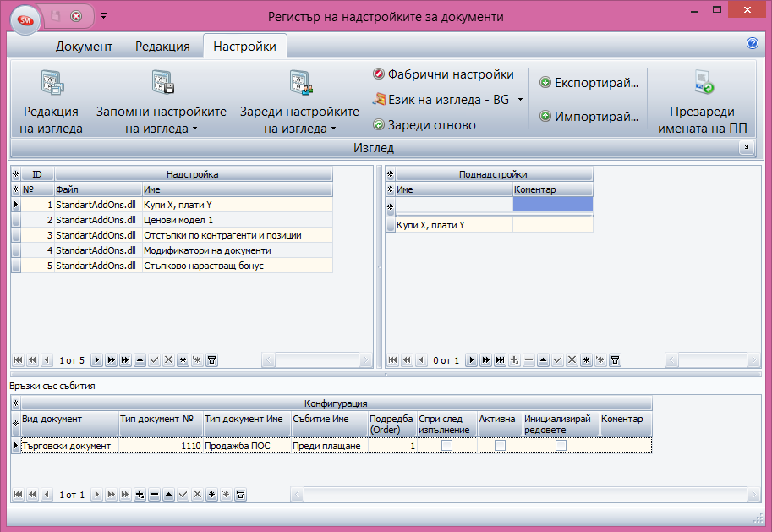Switch to the Документ ribbon tab

[84, 47]
